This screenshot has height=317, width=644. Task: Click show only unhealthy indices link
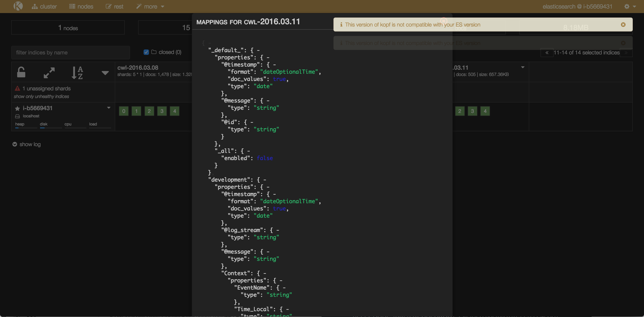point(41,96)
